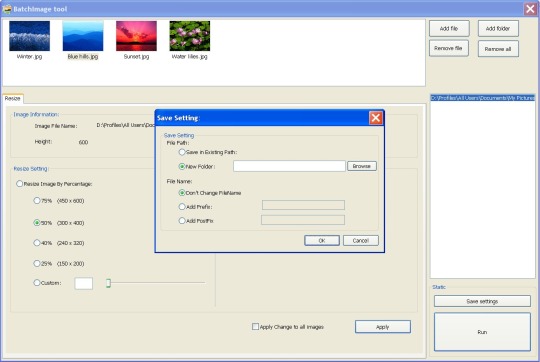Screen dimensions: 540x362
Task: Cancel the Save Setting dialog
Action: (361, 240)
